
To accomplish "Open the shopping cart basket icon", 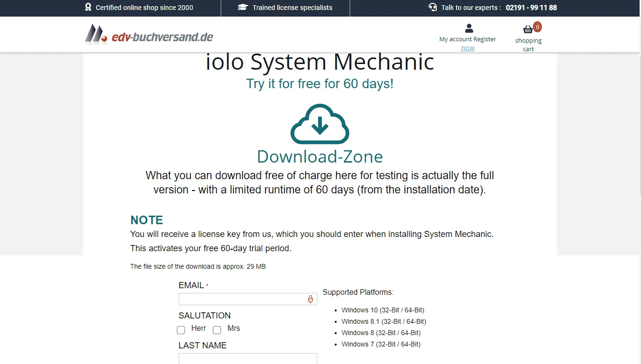I will coord(528,29).
